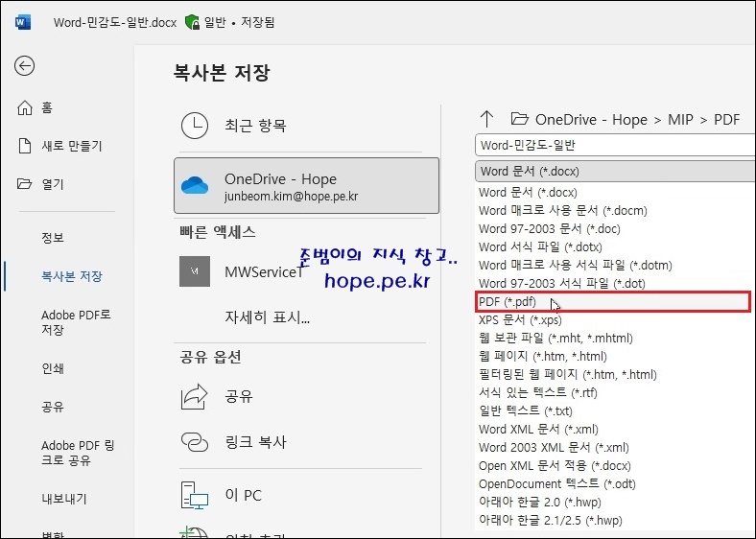
Task: Click the chain link copy icon
Action: 195,442
